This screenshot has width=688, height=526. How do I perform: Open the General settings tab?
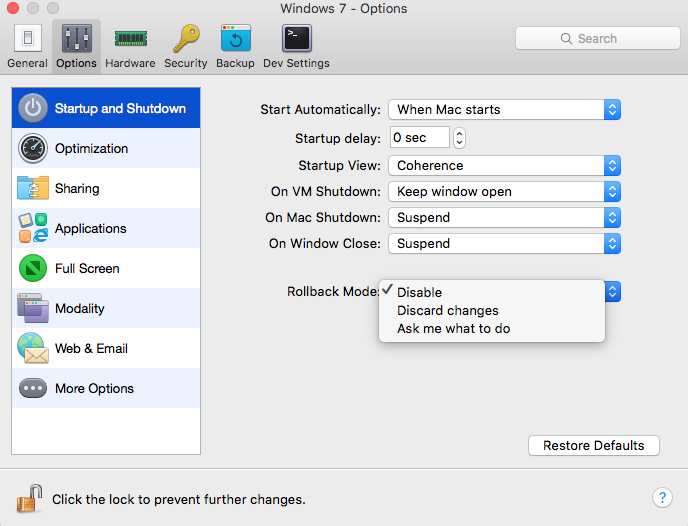tap(27, 46)
